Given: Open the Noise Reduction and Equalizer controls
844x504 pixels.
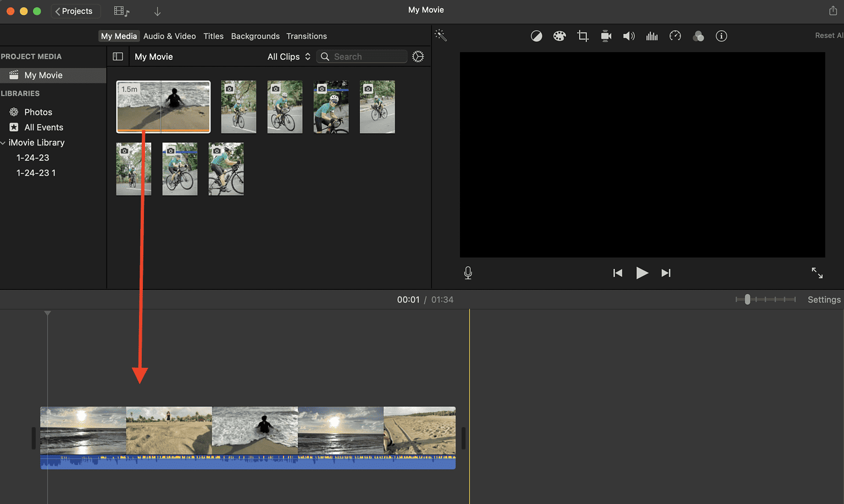Looking at the screenshot, I should 652,36.
